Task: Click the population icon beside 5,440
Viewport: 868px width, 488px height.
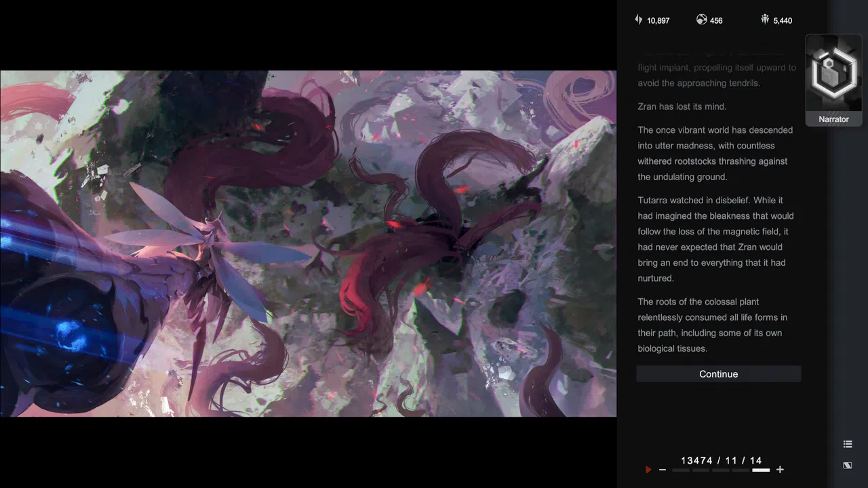Action: 765,20
